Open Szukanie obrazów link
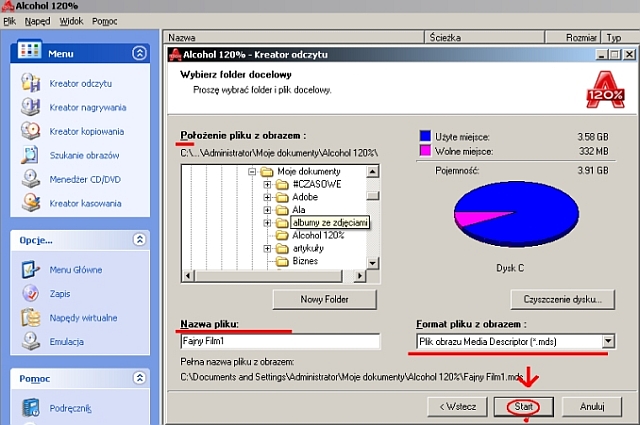The height and width of the screenshot is (425, 640). pyautogui.click(x=84, y=155)
